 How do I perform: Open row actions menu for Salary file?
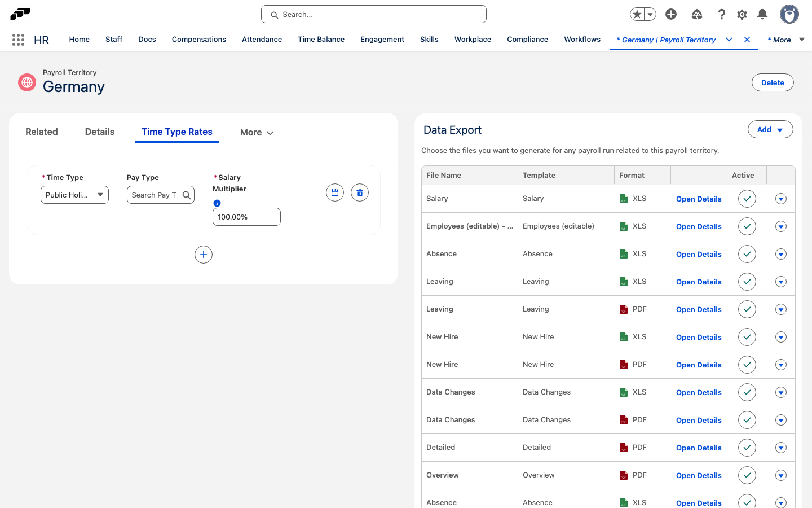pyautogui.click(x=781, y=199)
